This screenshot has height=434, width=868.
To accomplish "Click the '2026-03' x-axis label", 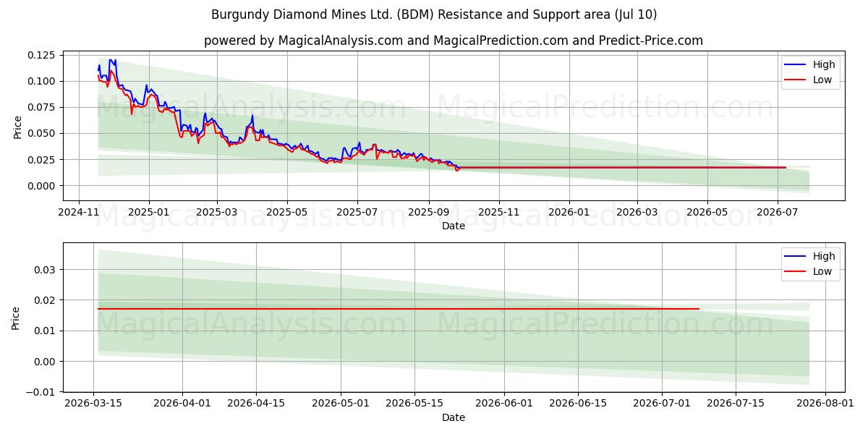I will [637, 213].
